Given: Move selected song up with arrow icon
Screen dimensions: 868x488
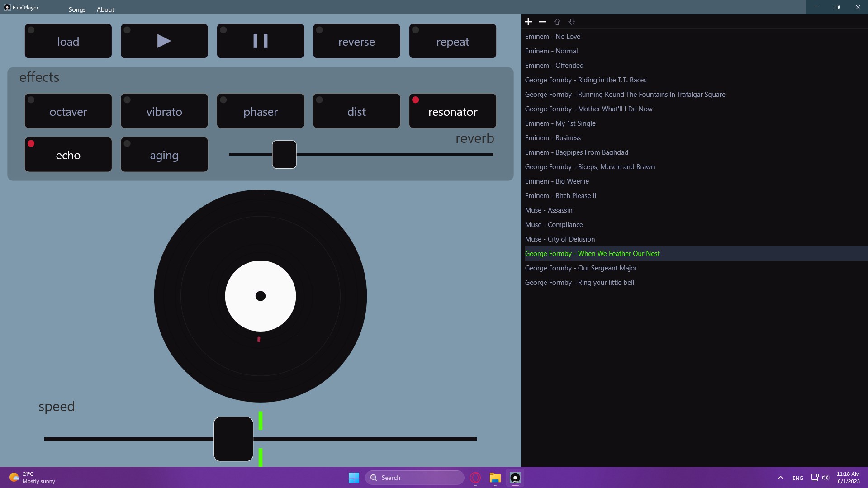Looking at the screenshot, I should 557,21.
